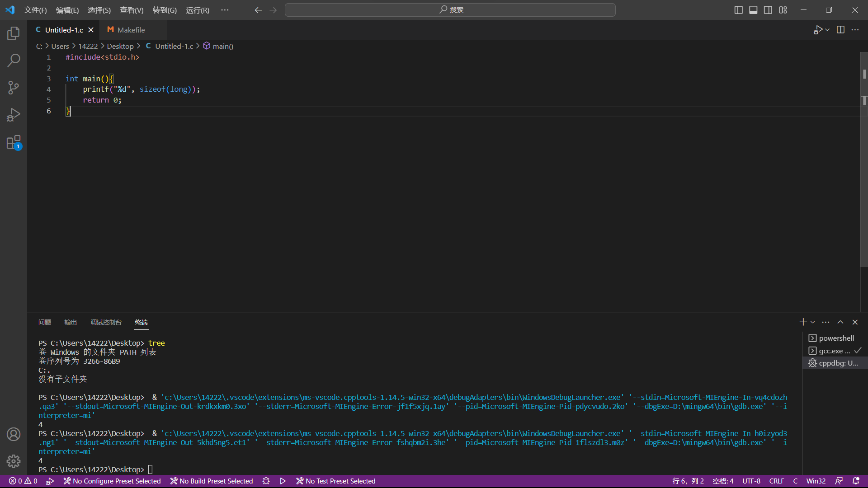
Task: Click the main() breadcrumb symbol
Action: 218,46
